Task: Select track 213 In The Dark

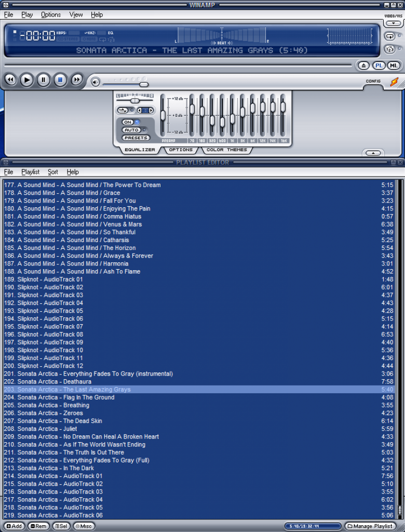Action: pyautogui.click(x=199, y=468)
